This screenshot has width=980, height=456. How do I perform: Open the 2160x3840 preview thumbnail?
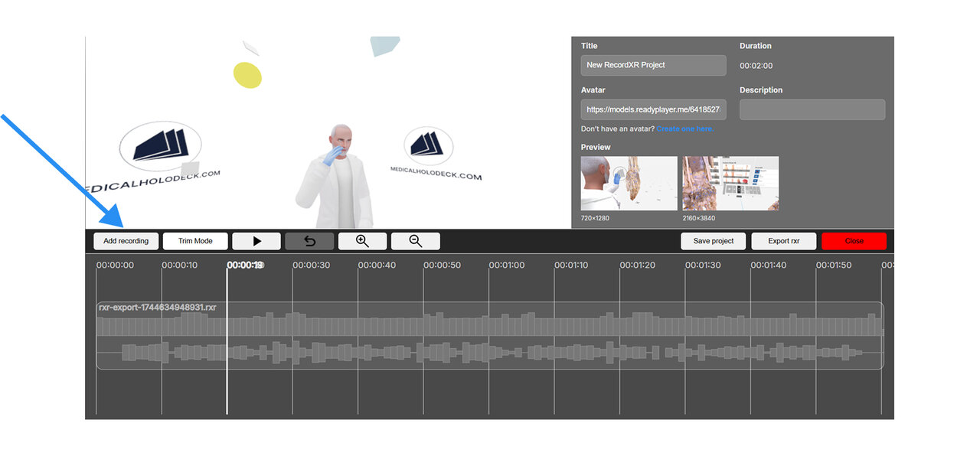pos(730,182)
